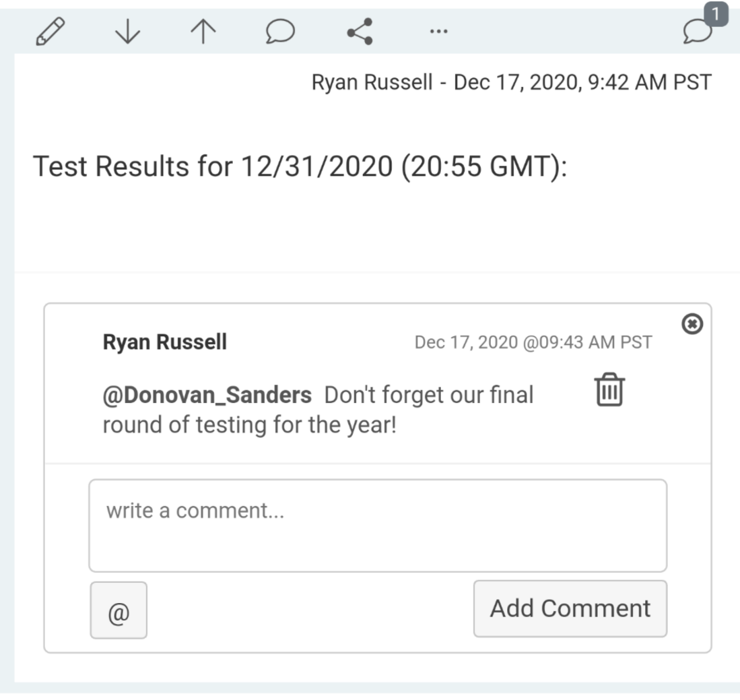Click the comment text about final testing

pos(318,410)
